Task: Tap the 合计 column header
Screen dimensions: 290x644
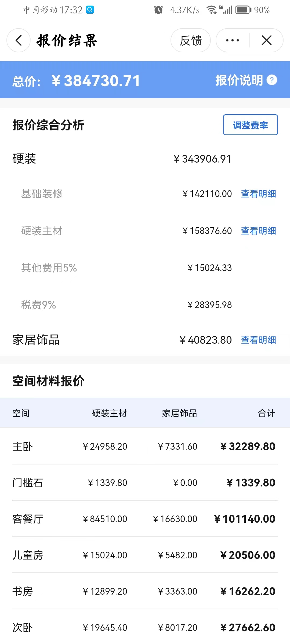Action: click(266, 413)
